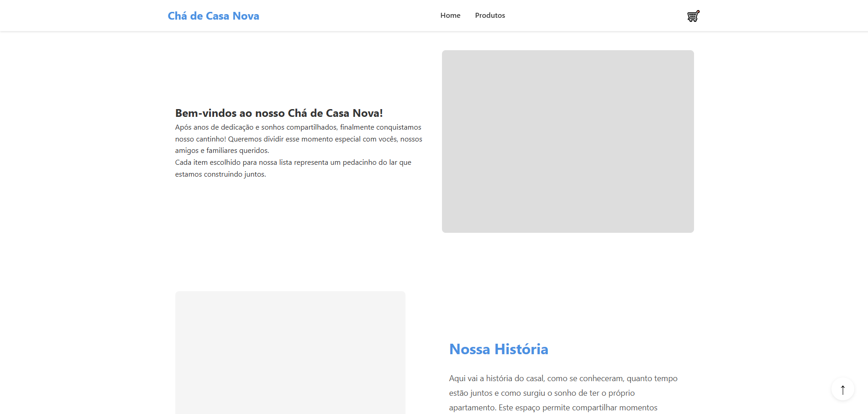This screenshot has width=868, height=414.
Task: Click the word 'Nova!' in the welcome heading
Action: tap(368, 113)
